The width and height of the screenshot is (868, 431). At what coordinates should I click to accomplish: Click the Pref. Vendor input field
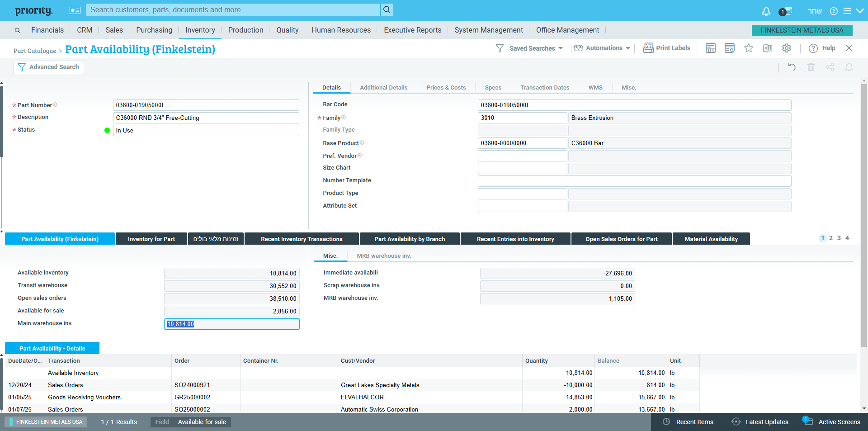[522, 156]
